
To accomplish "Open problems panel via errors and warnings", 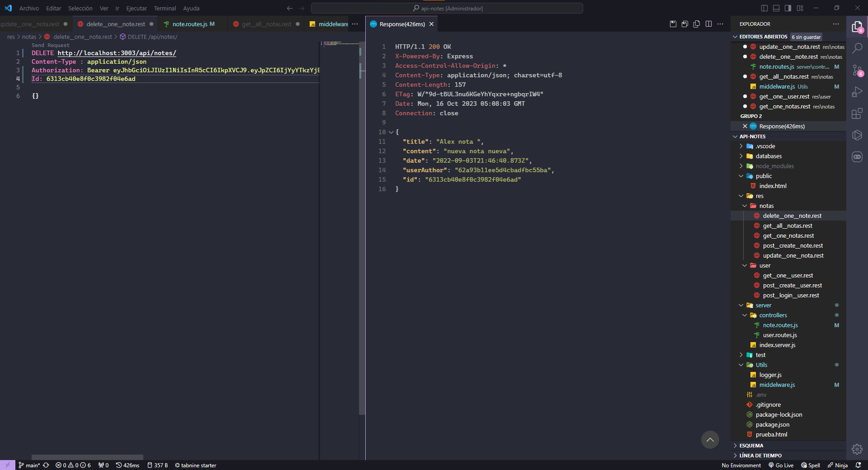I will (73, 465).
